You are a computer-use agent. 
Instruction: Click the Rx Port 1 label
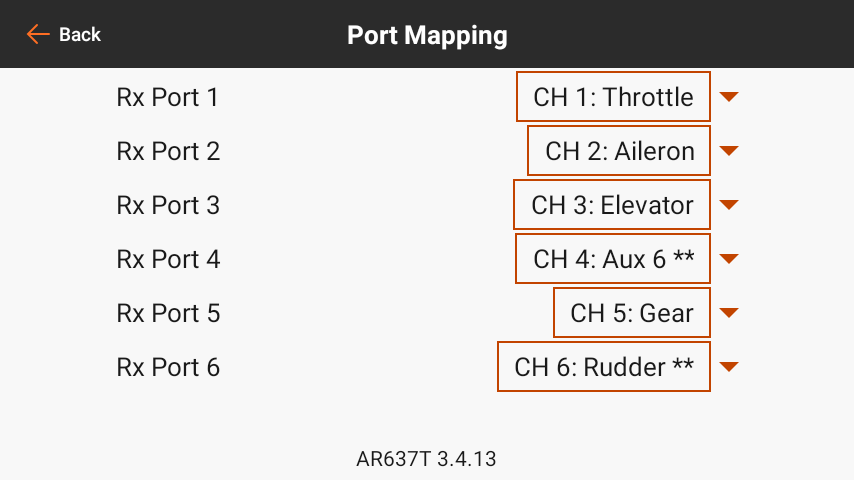point(168,97)
